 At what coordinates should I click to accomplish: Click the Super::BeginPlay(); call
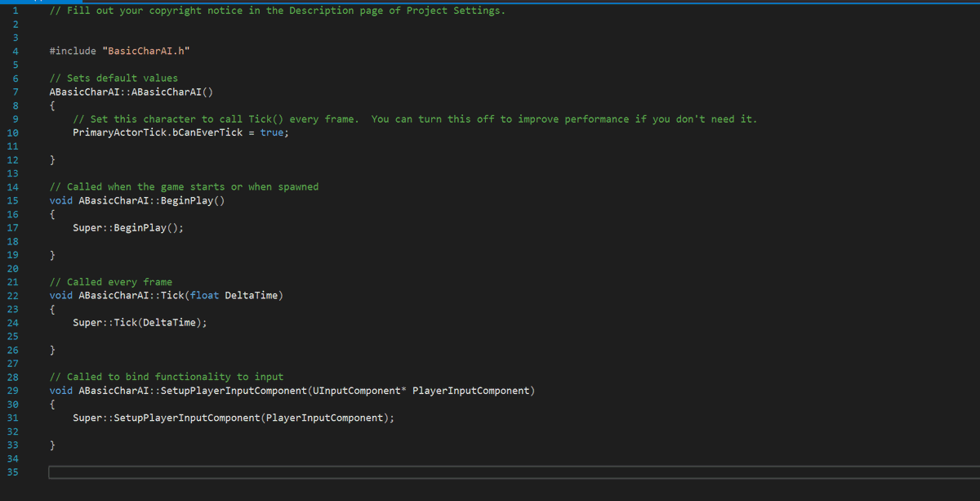128,228
